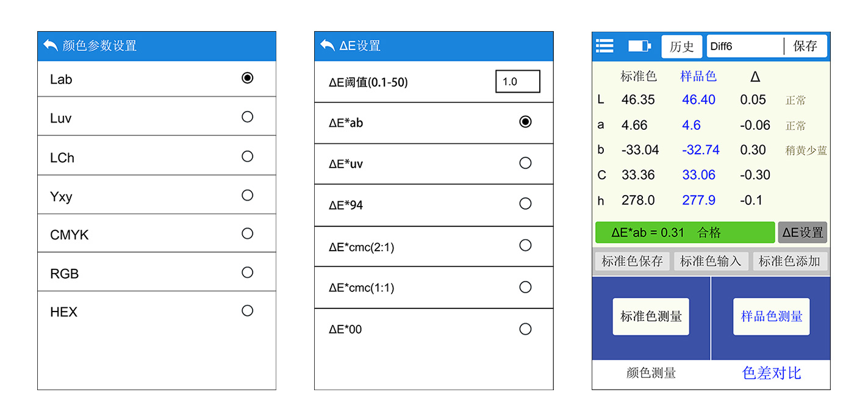Select the RGB radio button
Screen dimensions: 868x406
pyautogui.click(x=247, y=272)
